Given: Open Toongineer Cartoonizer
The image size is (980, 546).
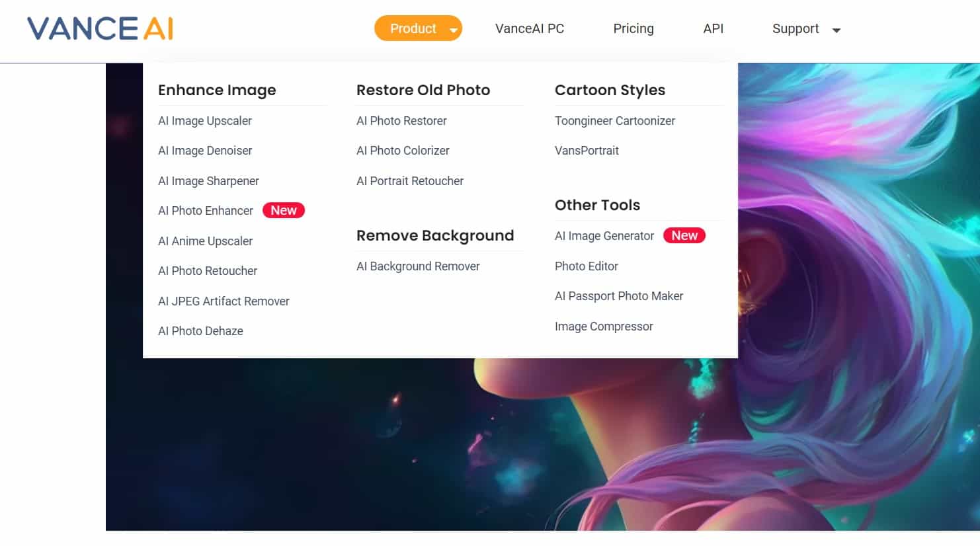Looking at the screenshot, I should click(x=615, y=121).
